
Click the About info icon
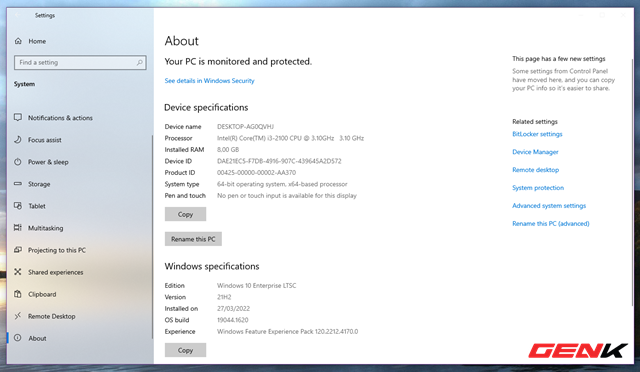point(18,338)
